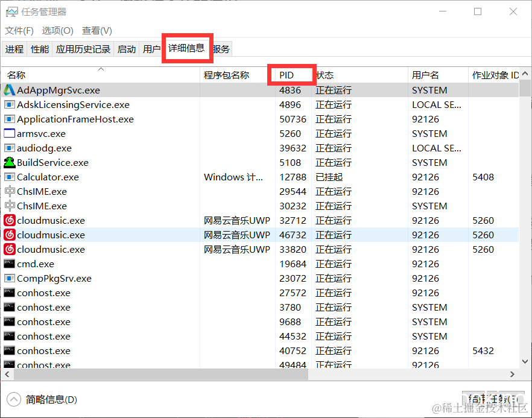The width and height of the screenshot is (532, 418).
Task: Click the Task Manager title bar icon
Action: click(x=12, y=12)
